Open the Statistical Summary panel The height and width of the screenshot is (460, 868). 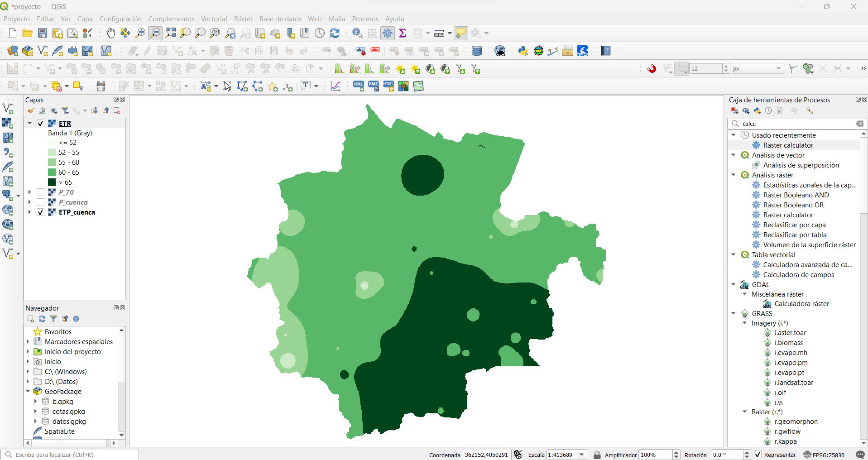point(402,33)
